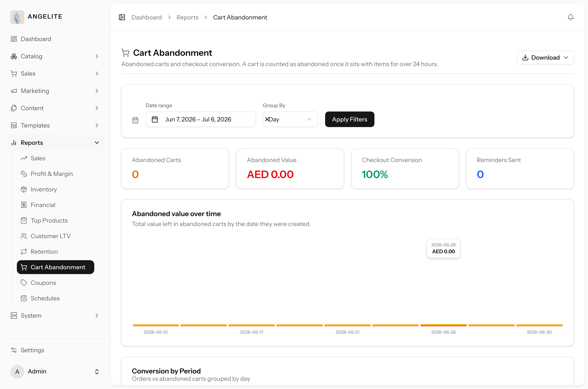The height and width of the screenshot is (389, 588).
Task: Click the Settings sliders icon
Action: pos(14,350)
